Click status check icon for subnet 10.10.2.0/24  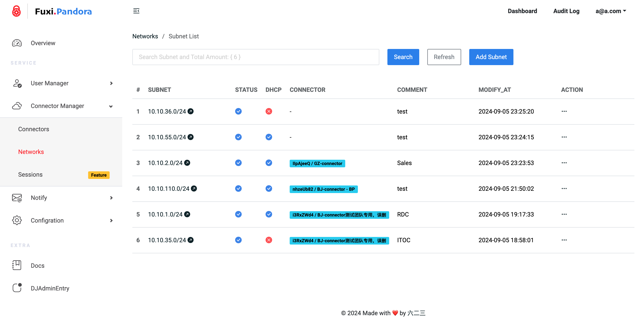pos(238,163)
